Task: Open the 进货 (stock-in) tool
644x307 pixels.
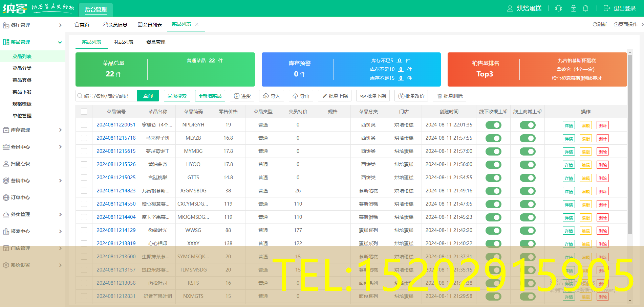Action: (x=242, y=96)
